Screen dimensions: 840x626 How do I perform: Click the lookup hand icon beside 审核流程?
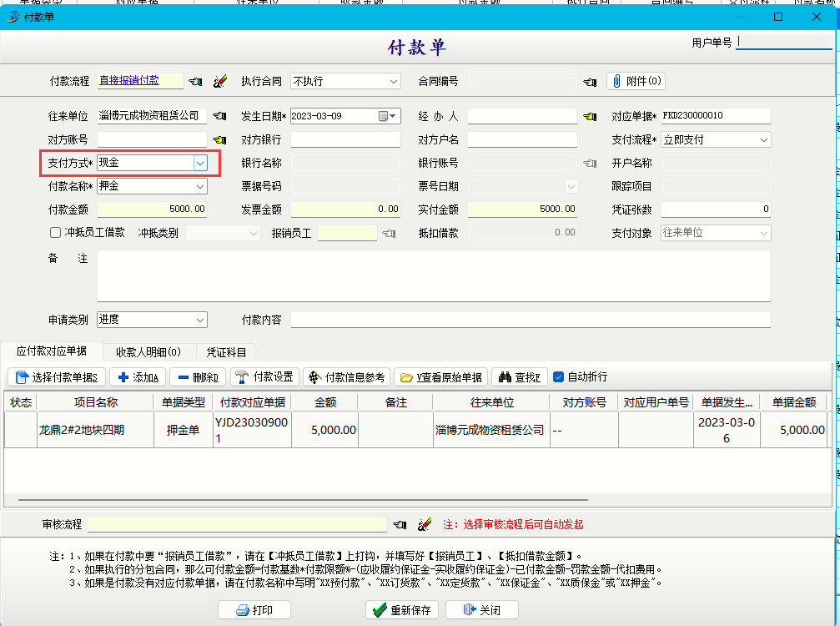pyautogui.click(x=400, y=524)
